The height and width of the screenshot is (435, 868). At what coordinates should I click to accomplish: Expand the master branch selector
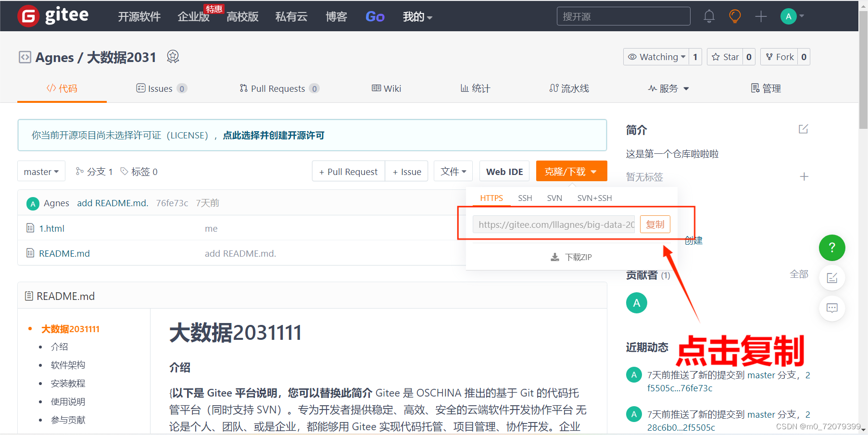pyautogui.click(x=41, y=171)
